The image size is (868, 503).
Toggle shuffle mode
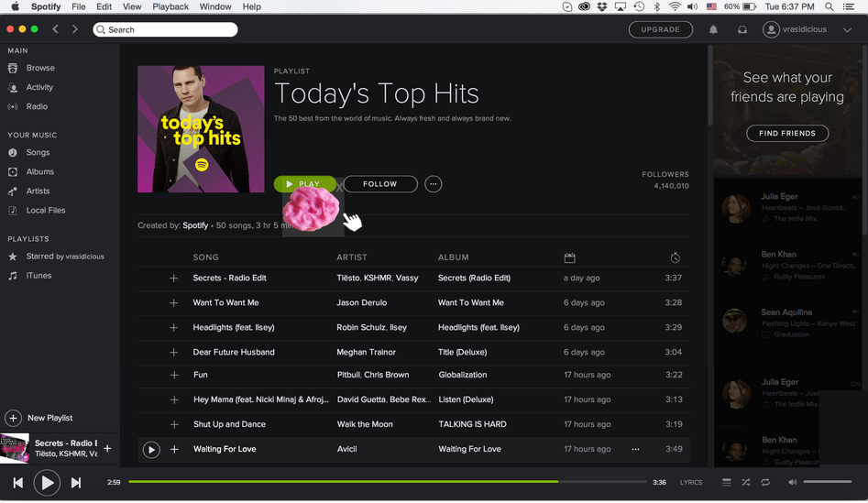click(746, 483)
